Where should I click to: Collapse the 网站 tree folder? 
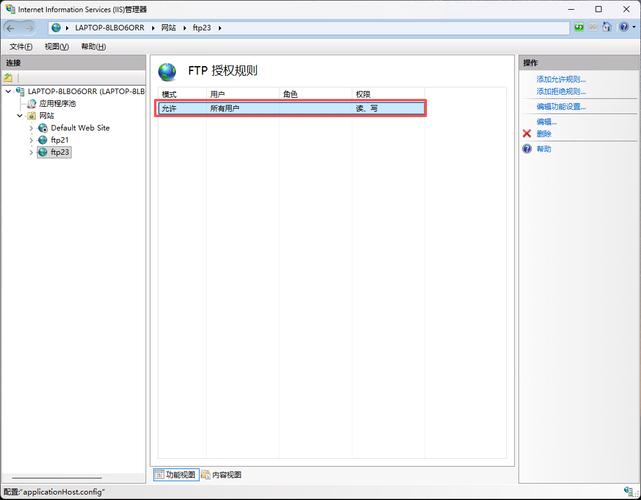(x=19, y=116)
